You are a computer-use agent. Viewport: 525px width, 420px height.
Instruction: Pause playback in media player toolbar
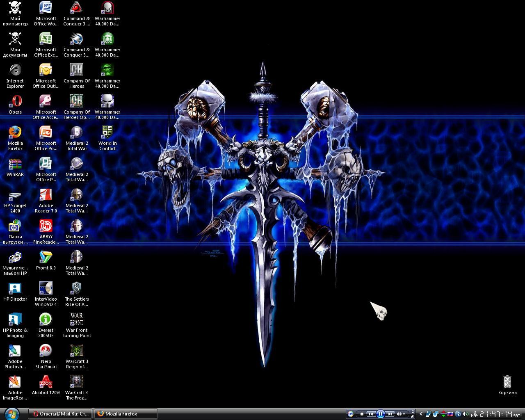pos(381,414)
